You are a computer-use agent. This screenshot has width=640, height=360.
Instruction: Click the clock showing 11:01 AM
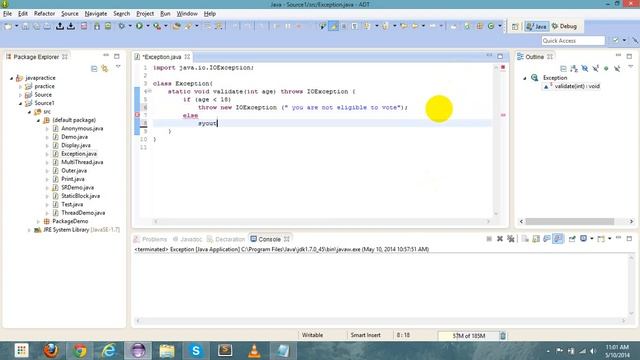click(x=617, y=347)
